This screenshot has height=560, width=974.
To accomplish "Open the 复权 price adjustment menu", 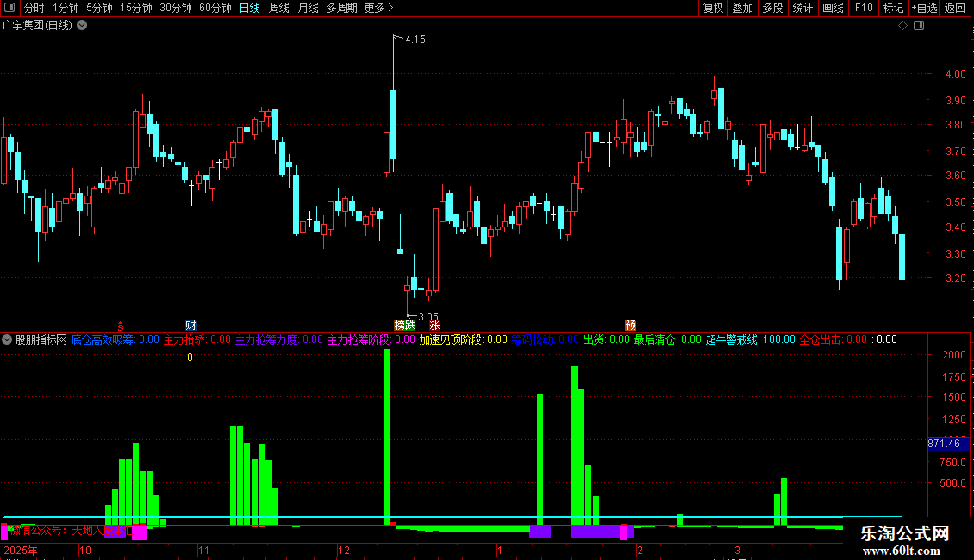I will [x=713, y=8].
